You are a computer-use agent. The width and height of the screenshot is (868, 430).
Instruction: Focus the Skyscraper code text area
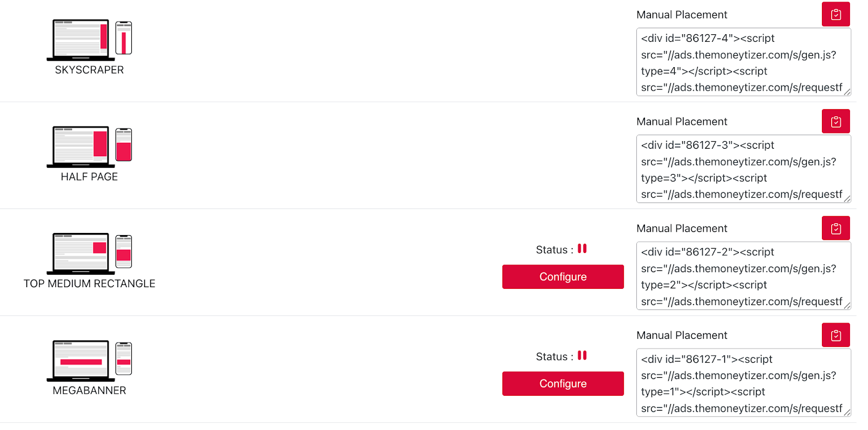coord(743,62)
